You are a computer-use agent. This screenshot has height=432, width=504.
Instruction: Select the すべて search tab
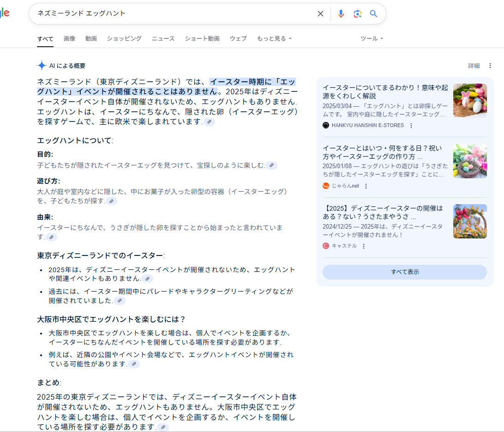click(x=45, y=39)
